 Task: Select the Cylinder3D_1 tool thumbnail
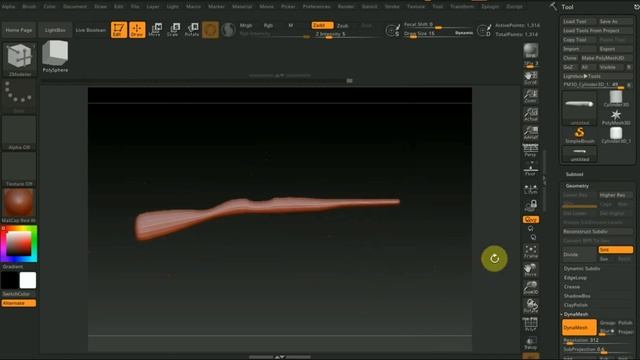coord(616,136)
